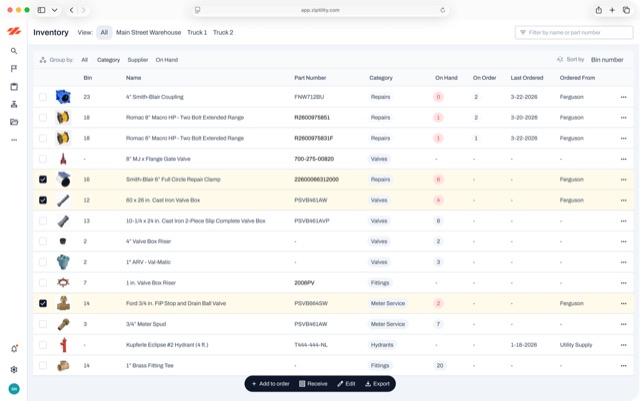This screenshot has height=401, width=640.
Task: Group by Category
Action: (x=108, y=60)
